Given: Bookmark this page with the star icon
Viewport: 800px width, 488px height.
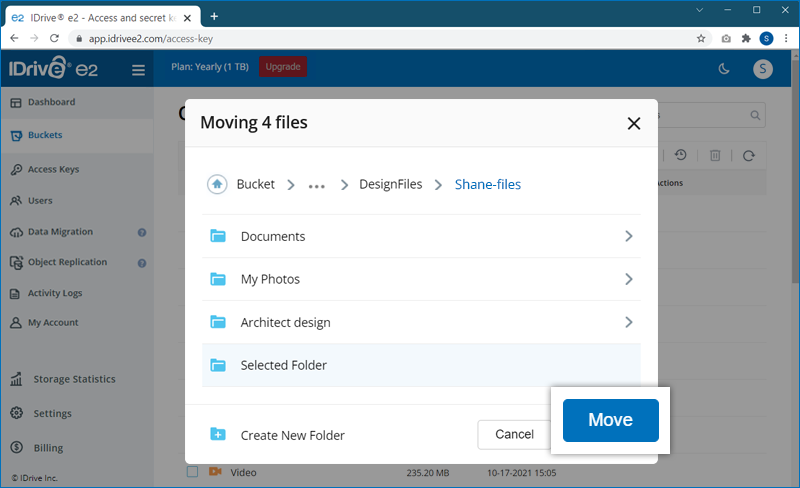Looking at the screenshot, I should (x=701, y=38).
